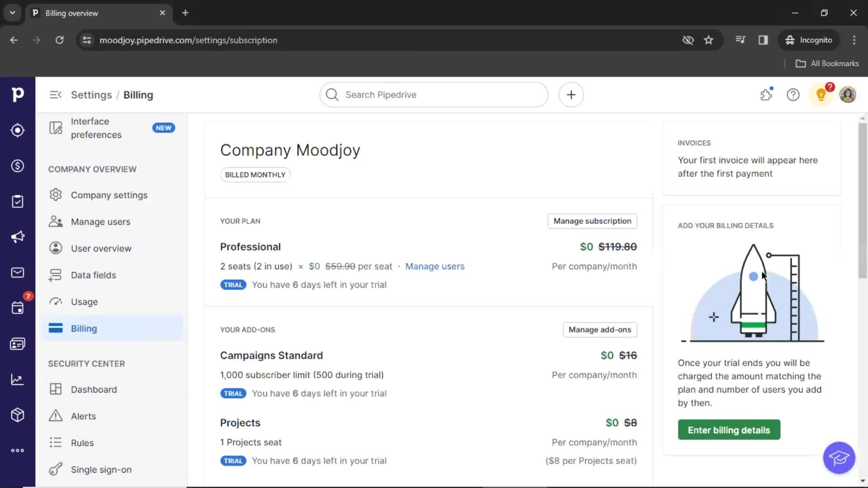Click the page vertical scrollbar thumb
The height and width of the screenshot is (488, 868).
click(863, 201)
